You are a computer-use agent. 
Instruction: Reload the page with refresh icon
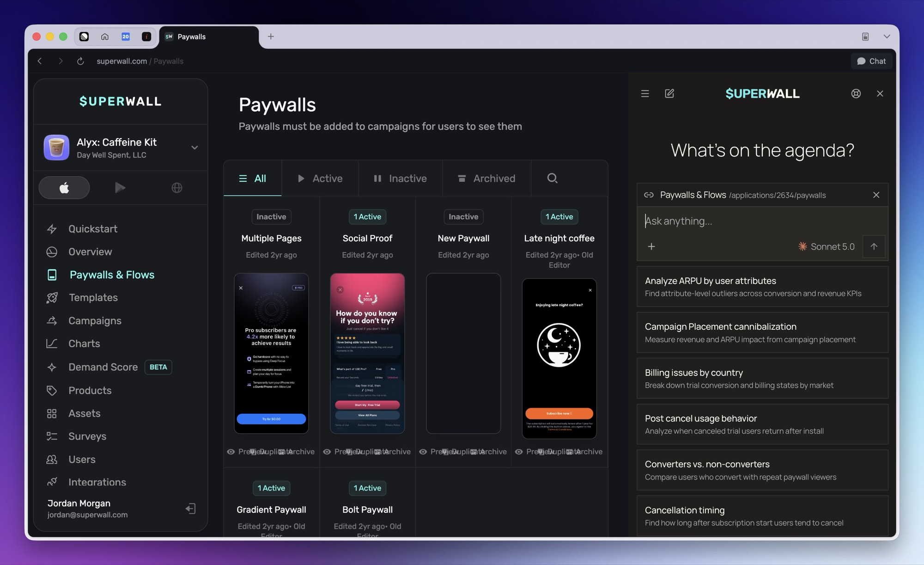tap(80, 61)
